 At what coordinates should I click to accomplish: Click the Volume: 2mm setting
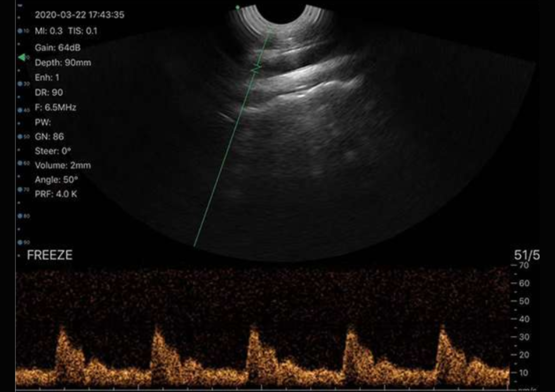click(63, 165)
